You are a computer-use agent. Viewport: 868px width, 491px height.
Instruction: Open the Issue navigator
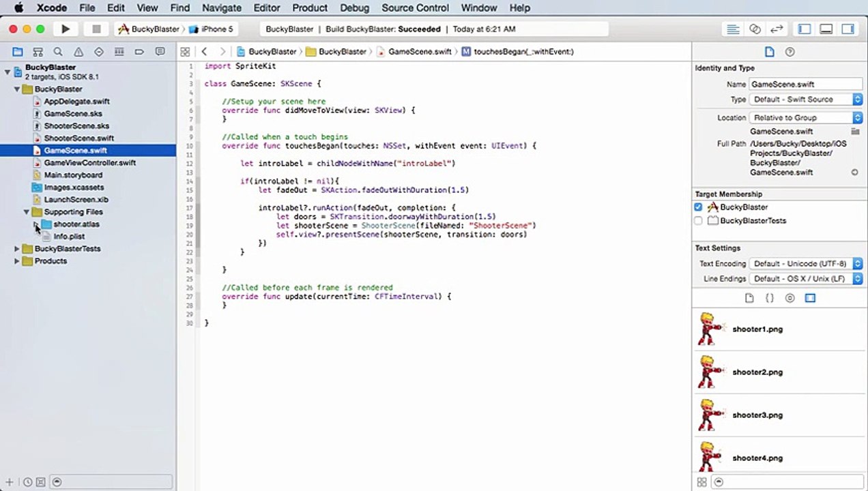pos(78,52)
